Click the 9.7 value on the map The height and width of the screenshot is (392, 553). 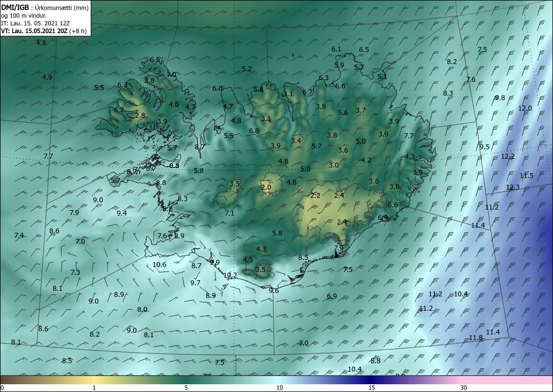(x=195, y=283)
